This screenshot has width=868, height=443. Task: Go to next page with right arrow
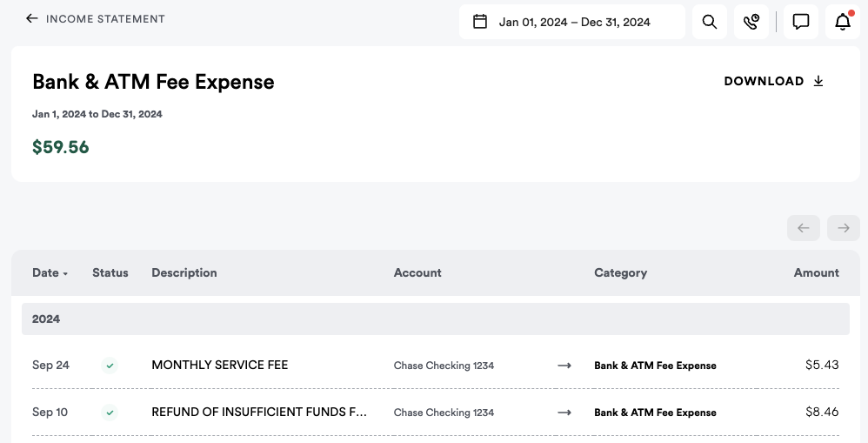coord(844,228)
